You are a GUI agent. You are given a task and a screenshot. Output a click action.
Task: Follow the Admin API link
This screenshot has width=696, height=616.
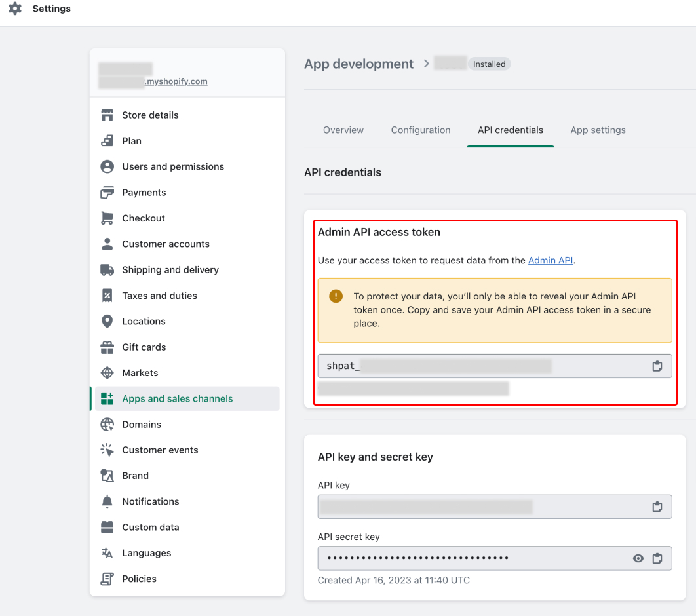[x=550, y=260]
